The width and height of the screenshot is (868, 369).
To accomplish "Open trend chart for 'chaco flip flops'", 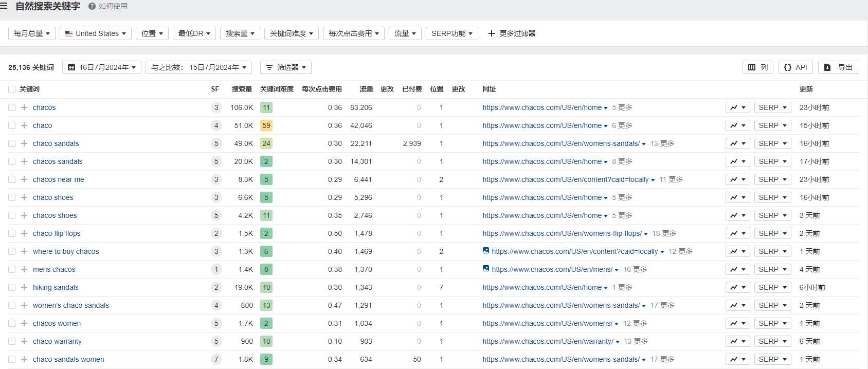I will click(738, 233).
